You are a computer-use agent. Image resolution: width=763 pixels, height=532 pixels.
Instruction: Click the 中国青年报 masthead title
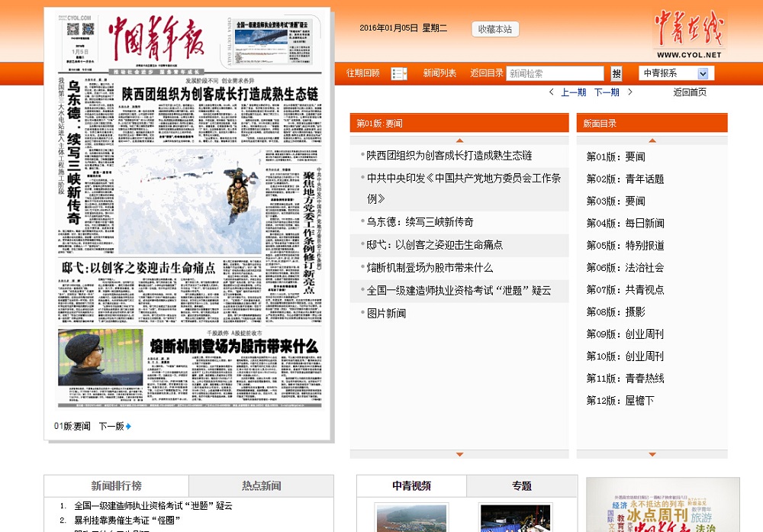pyautogui.click(x=156, y=40)
